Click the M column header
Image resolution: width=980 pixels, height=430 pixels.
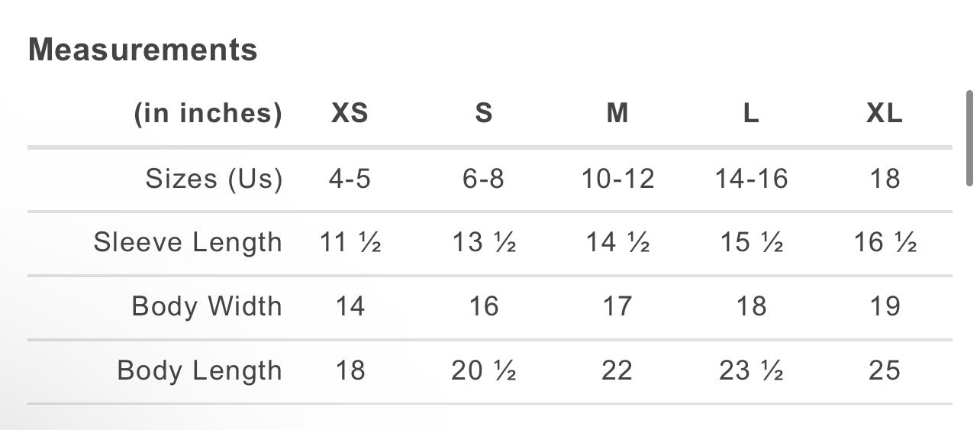(x=617, y=114)
